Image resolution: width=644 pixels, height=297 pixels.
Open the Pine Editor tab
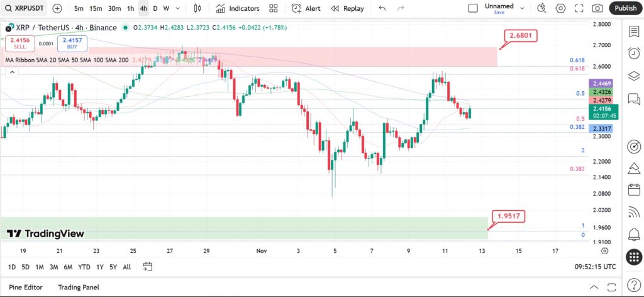[25, 287]
